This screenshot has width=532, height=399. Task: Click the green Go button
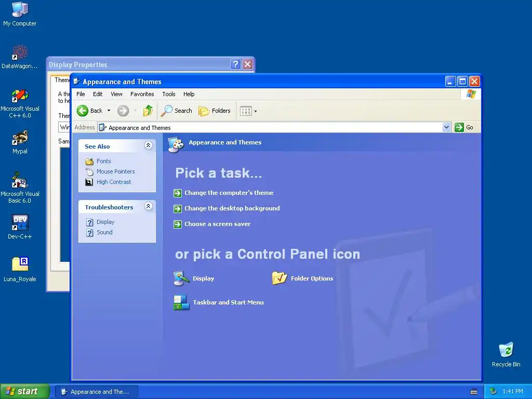[x=464, y=128]
